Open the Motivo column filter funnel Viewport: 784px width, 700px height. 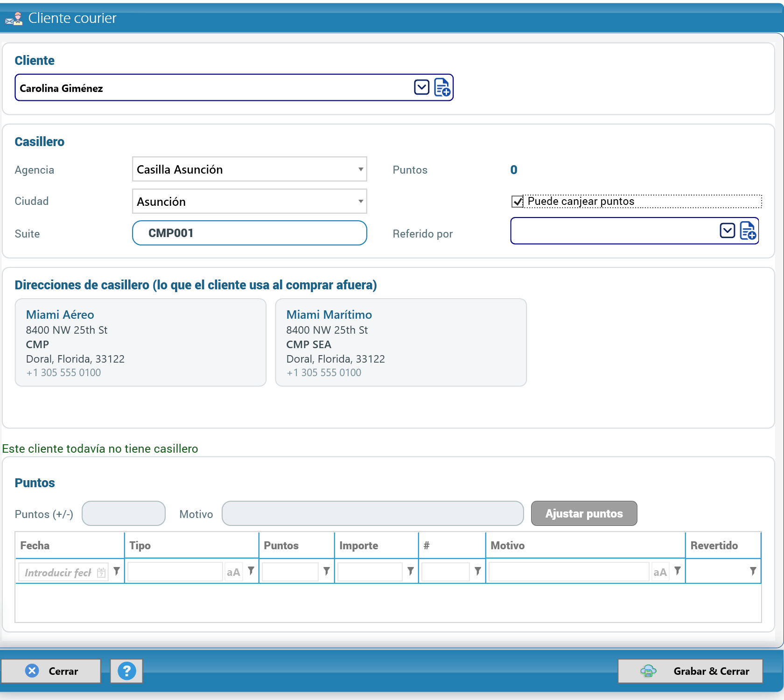[x=678, y=571]
